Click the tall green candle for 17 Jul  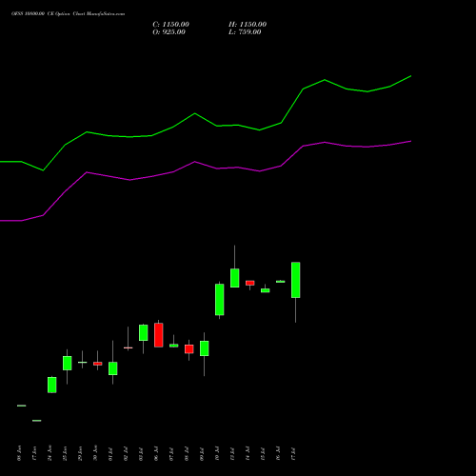pyautogui.click(x=296, y=280)
